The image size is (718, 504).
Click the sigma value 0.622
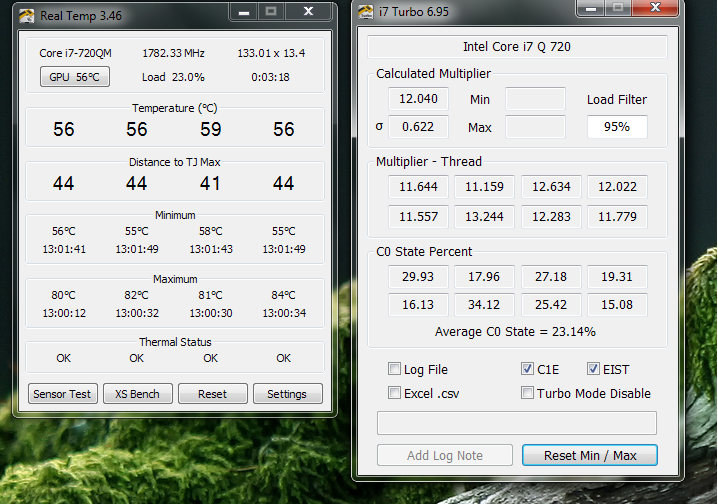(x=418, y=127)
